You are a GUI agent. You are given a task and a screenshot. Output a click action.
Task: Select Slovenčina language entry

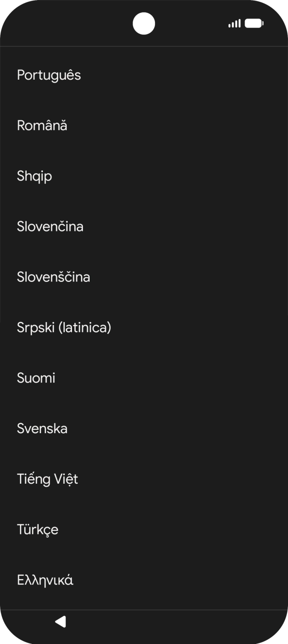tap(50, 227)
